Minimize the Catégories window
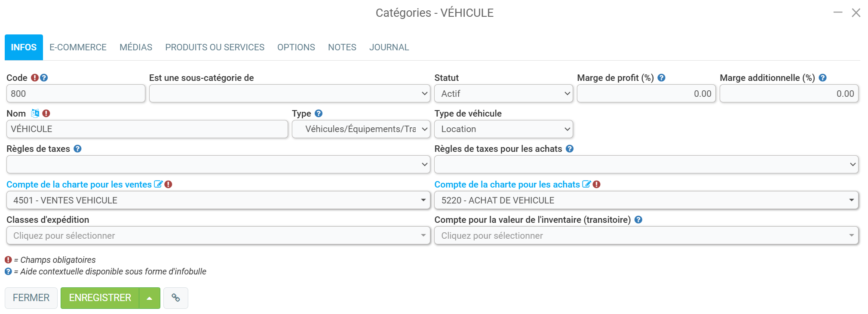The width and height of the screenshot is (868, 314). tap(838, 12)
